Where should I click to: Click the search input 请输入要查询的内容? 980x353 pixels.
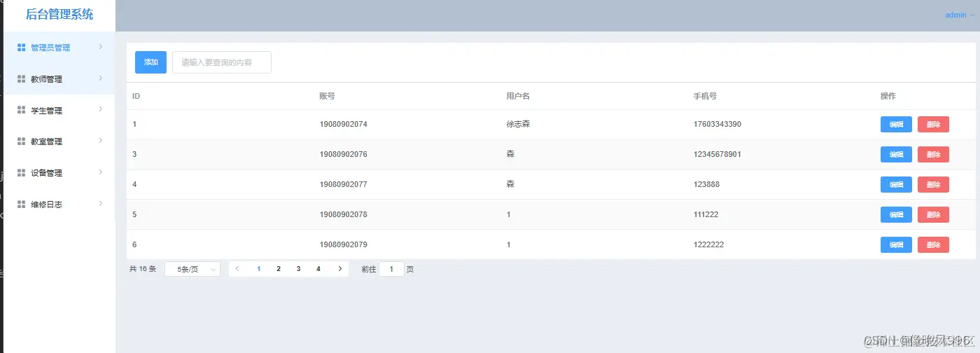click(222, 62)
